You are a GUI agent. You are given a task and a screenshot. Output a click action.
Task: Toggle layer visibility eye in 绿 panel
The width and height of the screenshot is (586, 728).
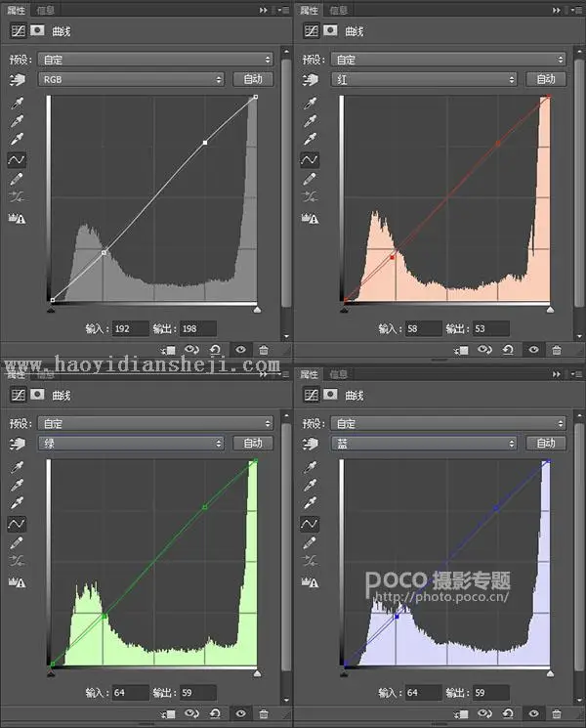[240, 713]
